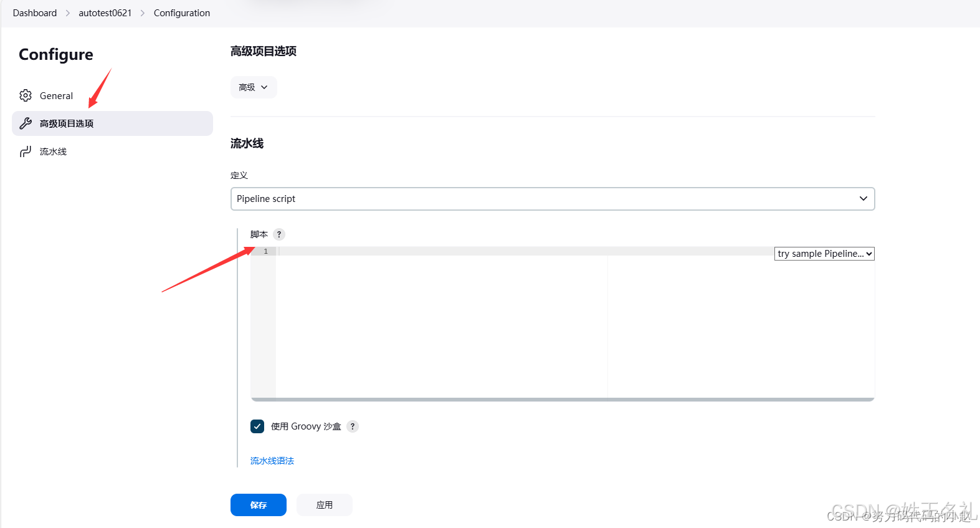Select the 流水线 sidebar item

pos(112,151)
